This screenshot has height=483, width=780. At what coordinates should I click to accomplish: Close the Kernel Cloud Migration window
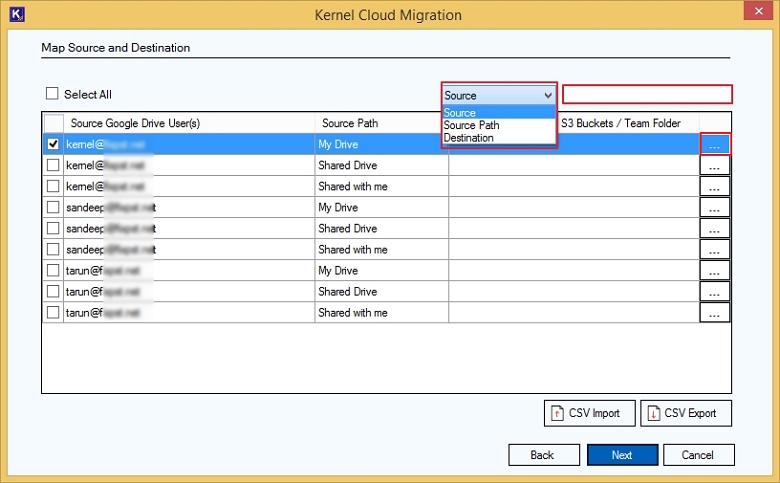click(758, 11)
